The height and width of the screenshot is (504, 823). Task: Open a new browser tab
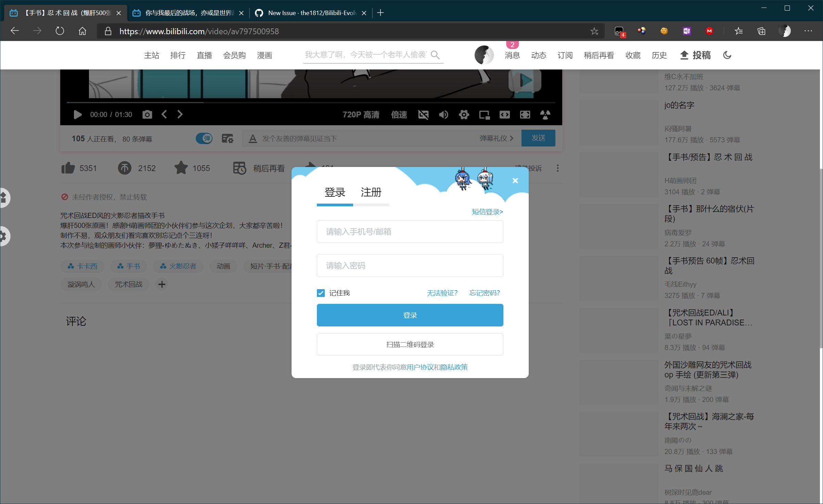pyautogui.click(x=381, y=13)
